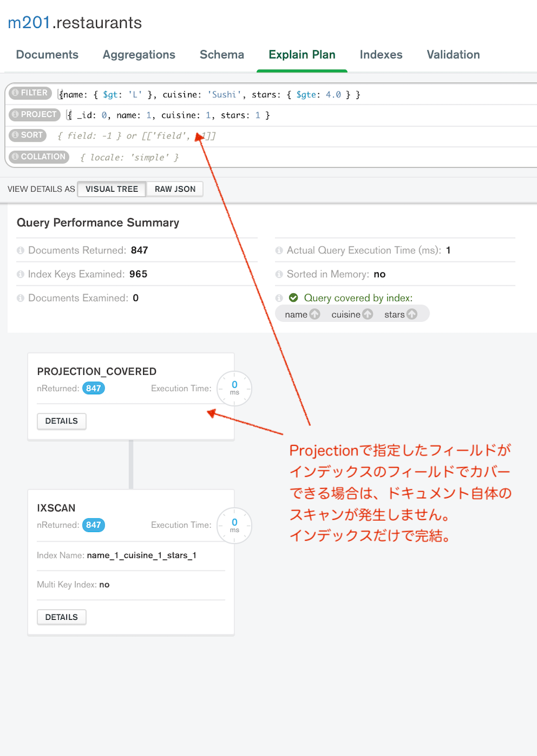The image size is (537, 756).
Task: Click the Actual Query Execution Time info icon
Action: pyautogui.click(x=279, y=250)
